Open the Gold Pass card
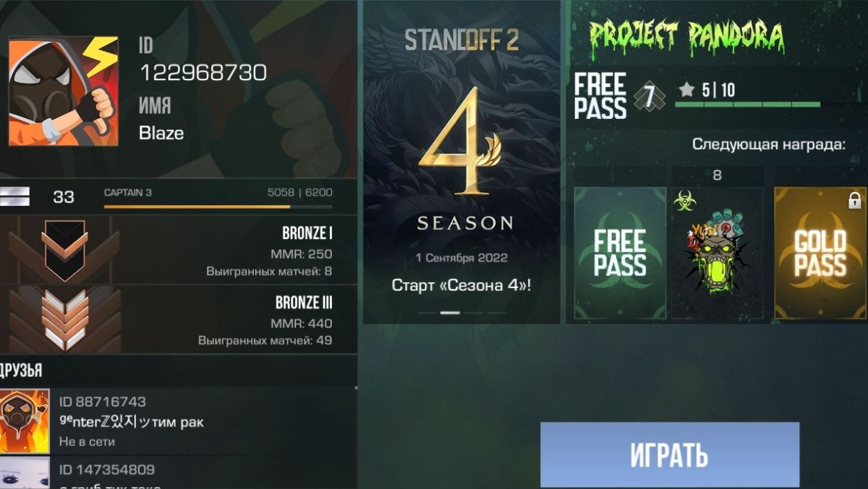868x489 pixels. coord(820,253)
